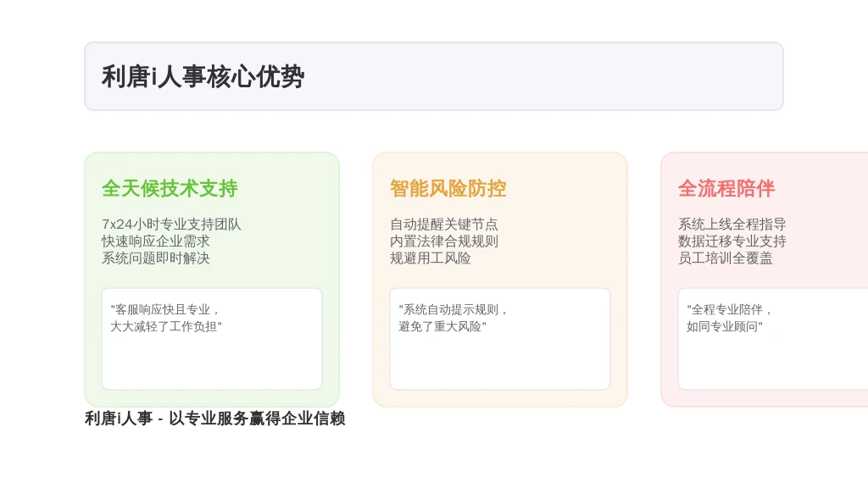Click the 数据迁移专业支持 text line

click(732, 241)
